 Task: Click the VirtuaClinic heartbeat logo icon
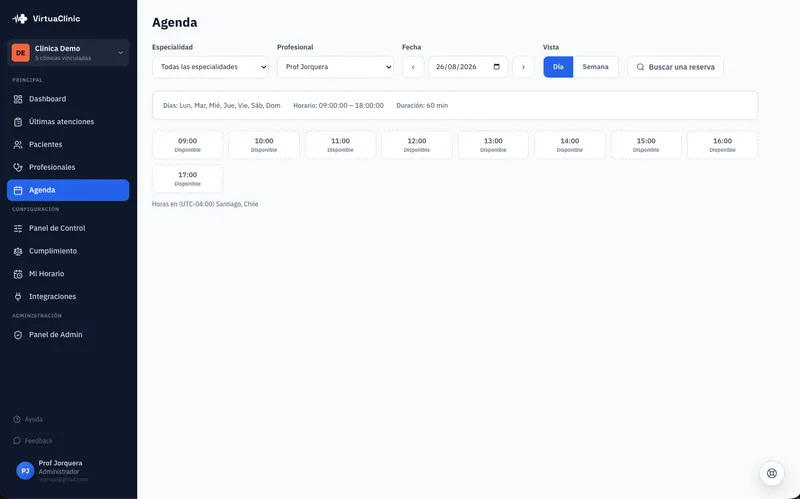pos(20,19)
